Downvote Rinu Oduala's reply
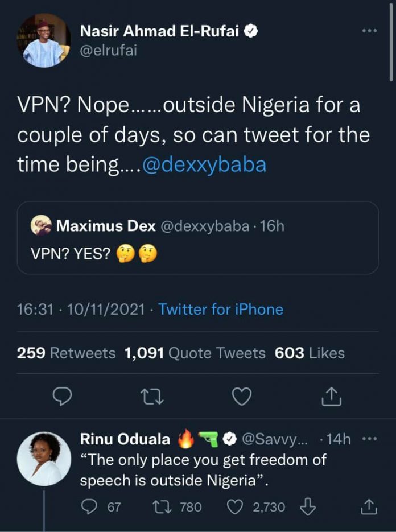 307,506
